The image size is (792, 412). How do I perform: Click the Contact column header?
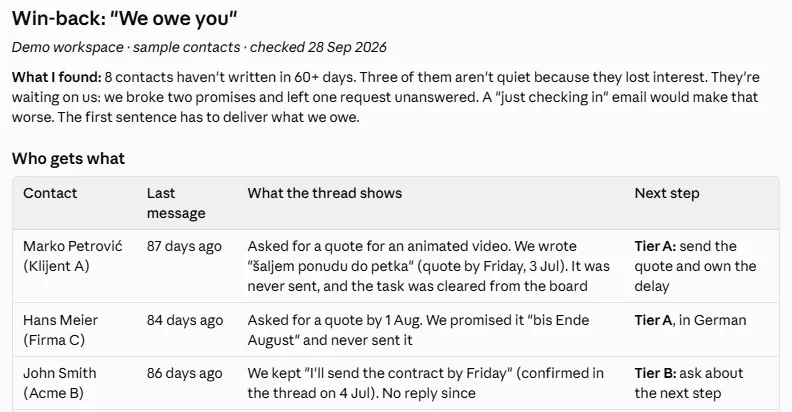(x=50, y=193)
